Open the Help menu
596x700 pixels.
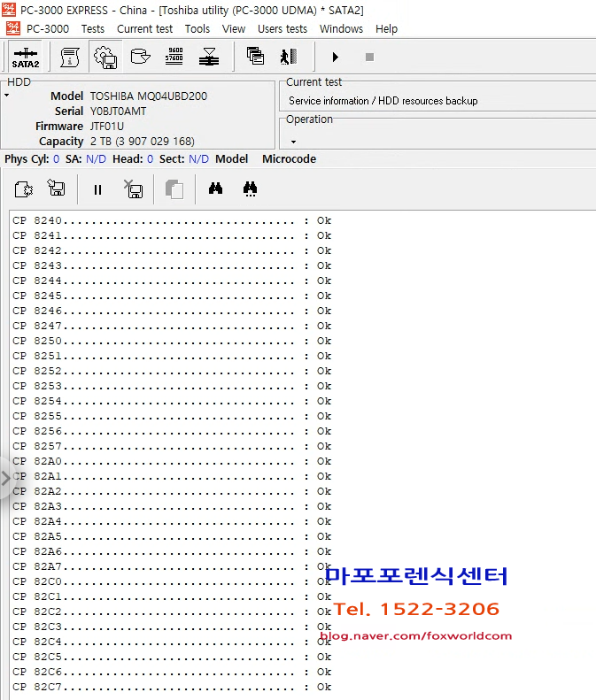pos(386,29)
